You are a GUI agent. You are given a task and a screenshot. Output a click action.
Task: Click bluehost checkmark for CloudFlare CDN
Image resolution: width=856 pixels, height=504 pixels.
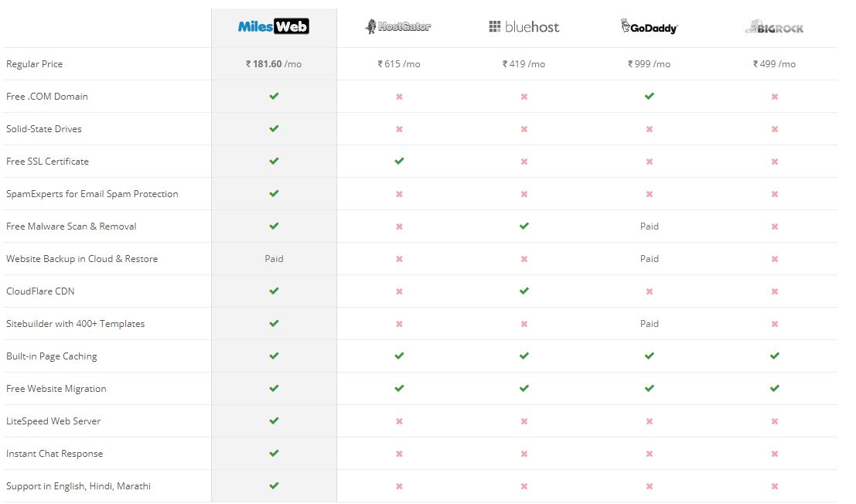(x=524, y=291)
